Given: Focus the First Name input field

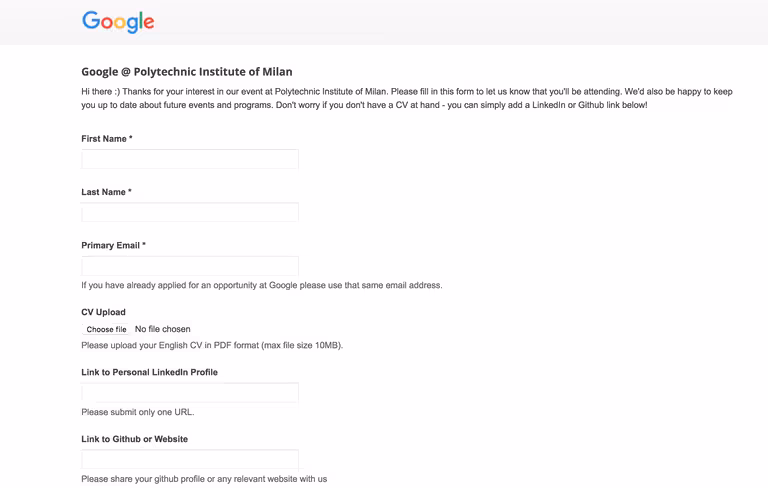Looking at the screenshot, I should click(190, 159).
